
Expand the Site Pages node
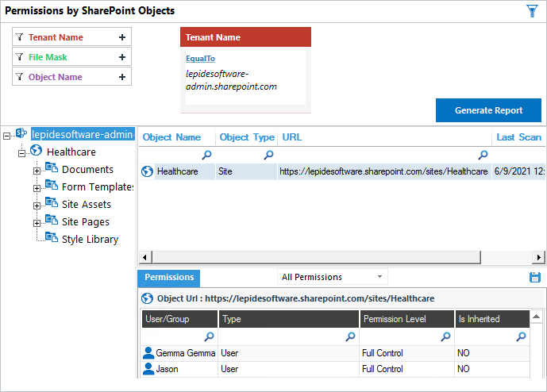tap(37, 223)
